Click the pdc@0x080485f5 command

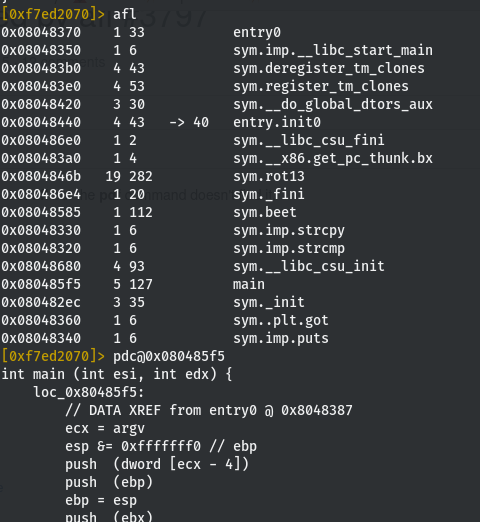click(x=169, y=356)
